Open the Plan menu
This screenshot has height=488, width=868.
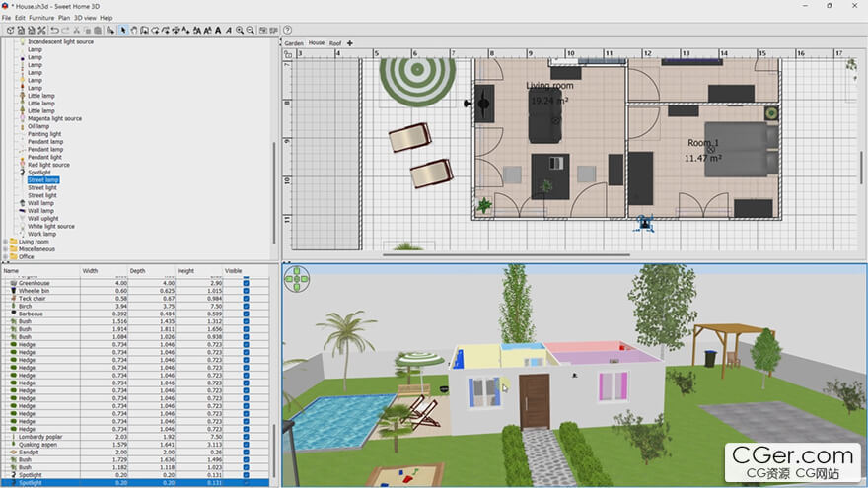(64, 18)
